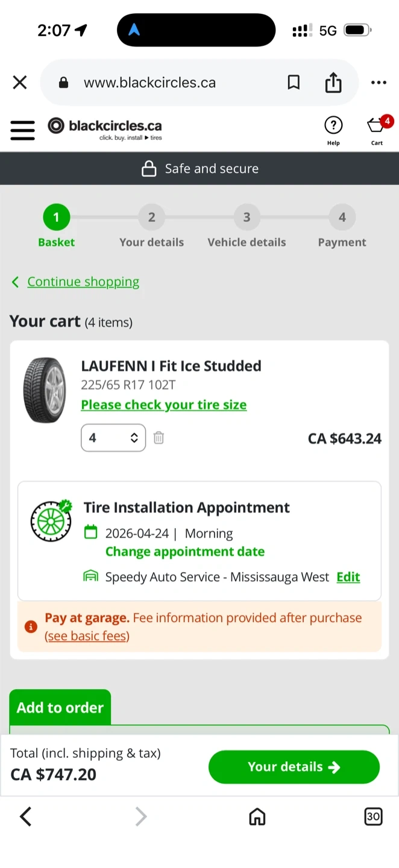Click the Continue shopping link
Viewport: 399px width, 868px height.
(83, 281)
